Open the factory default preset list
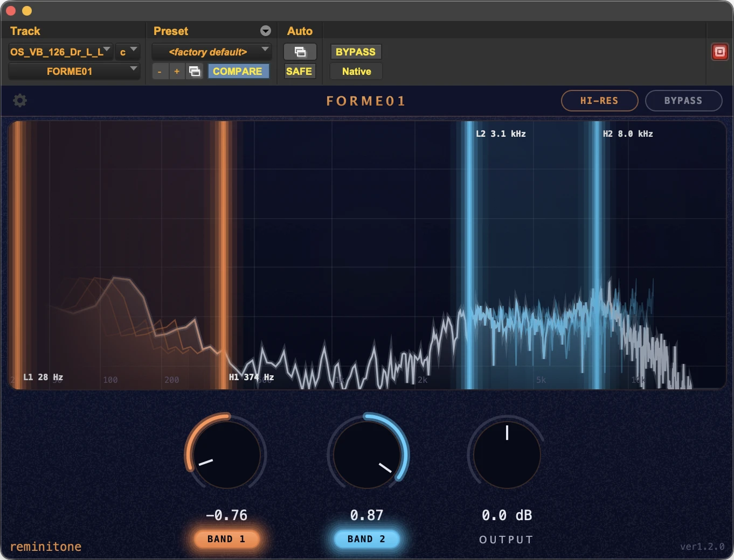Viewport: 734px width, 560px height. click(211, 52)
